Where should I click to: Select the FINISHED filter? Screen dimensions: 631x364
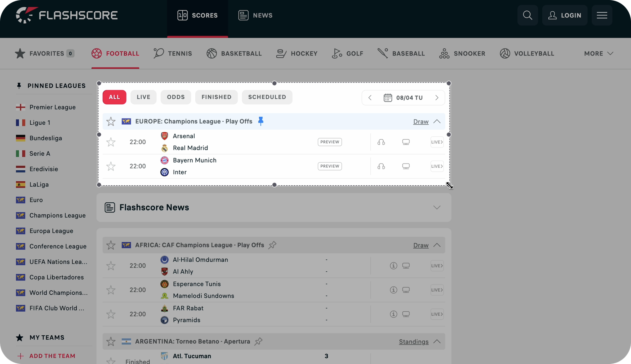tap(216, 97)
